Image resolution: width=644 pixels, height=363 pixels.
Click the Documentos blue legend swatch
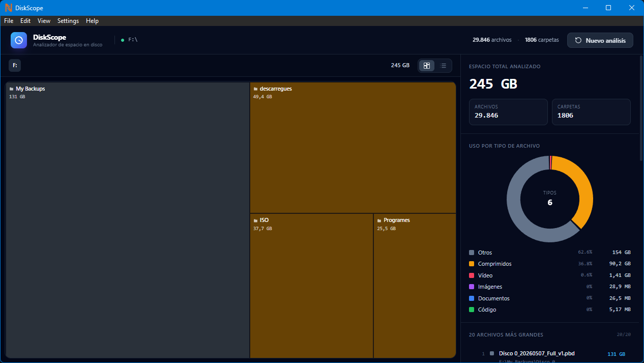472,298
